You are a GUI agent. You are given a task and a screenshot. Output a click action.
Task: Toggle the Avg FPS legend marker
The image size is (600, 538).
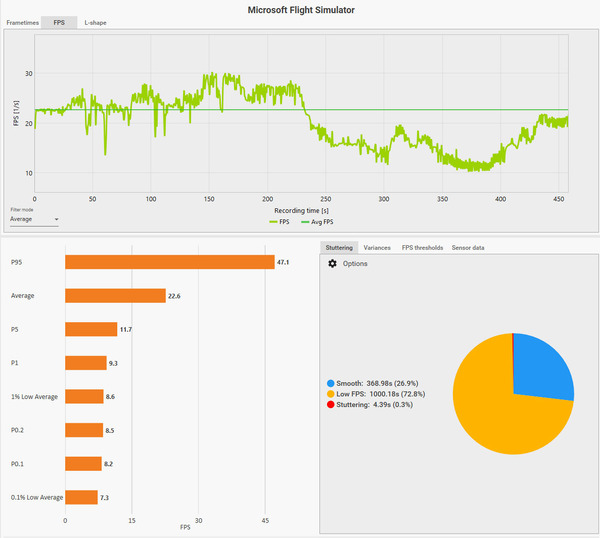tap(305, 222)
